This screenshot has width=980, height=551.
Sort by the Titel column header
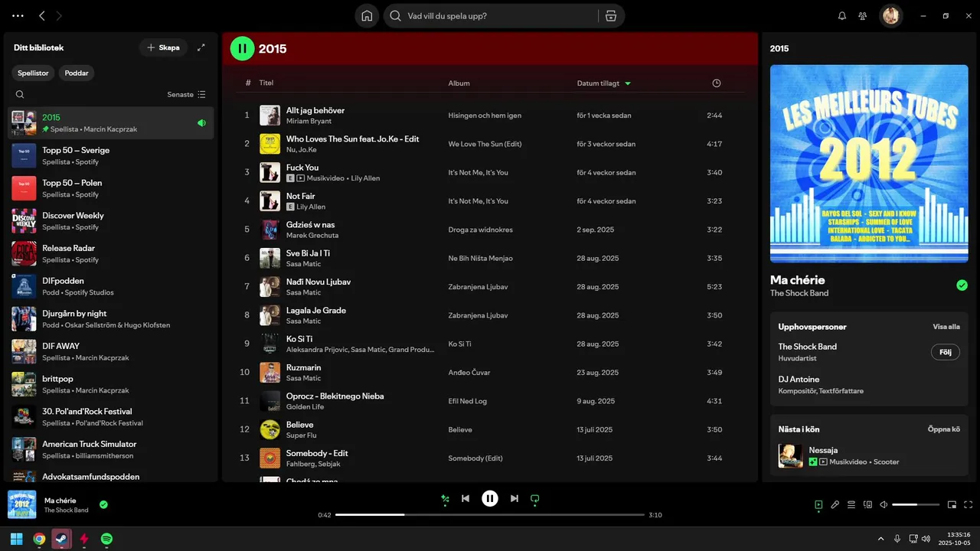click(x=266, y=83)
